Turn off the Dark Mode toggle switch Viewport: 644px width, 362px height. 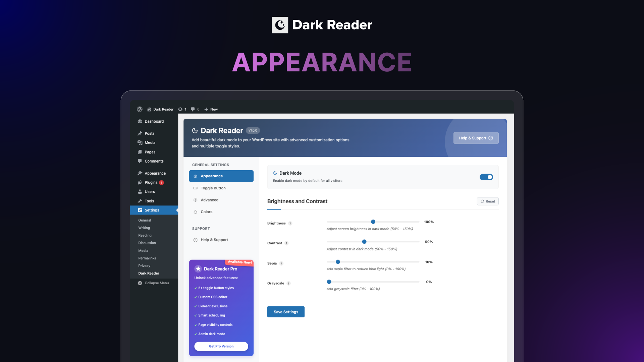[x=486, y=177]
